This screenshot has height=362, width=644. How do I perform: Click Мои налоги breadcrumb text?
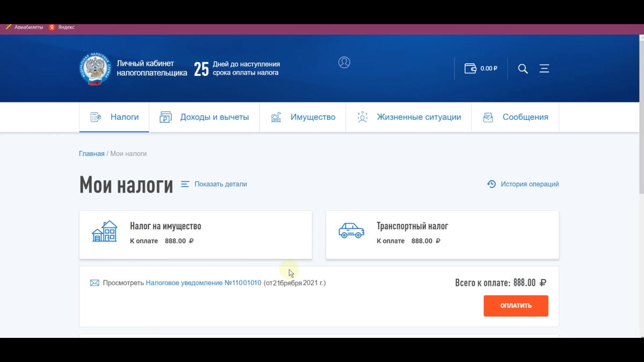pyautogui.click(x=128, y=153)
